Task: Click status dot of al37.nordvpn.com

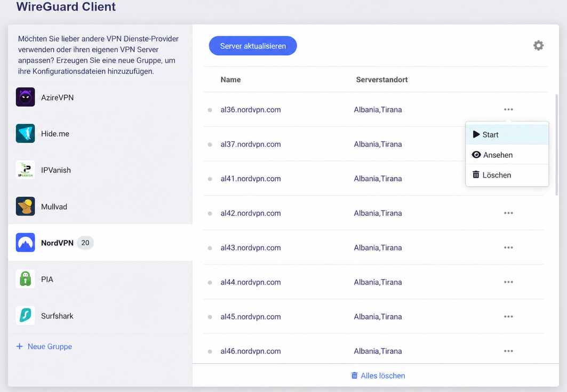Action: (x=210, y=145)
